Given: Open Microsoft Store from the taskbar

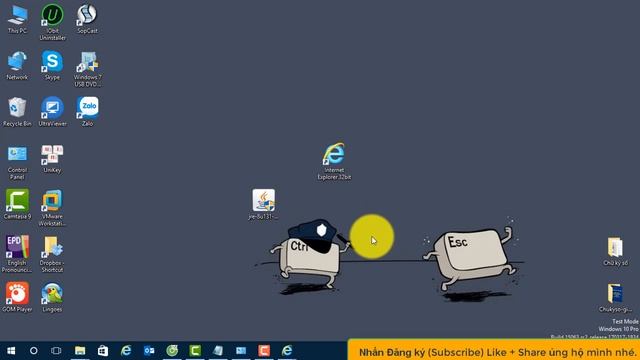Looking at the screenshot, I should tap(102, 351).
